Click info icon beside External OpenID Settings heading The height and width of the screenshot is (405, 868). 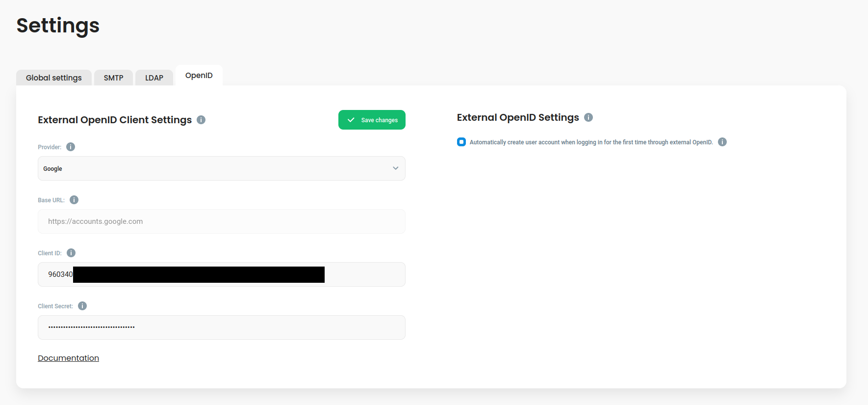click(x=588, y=117)
